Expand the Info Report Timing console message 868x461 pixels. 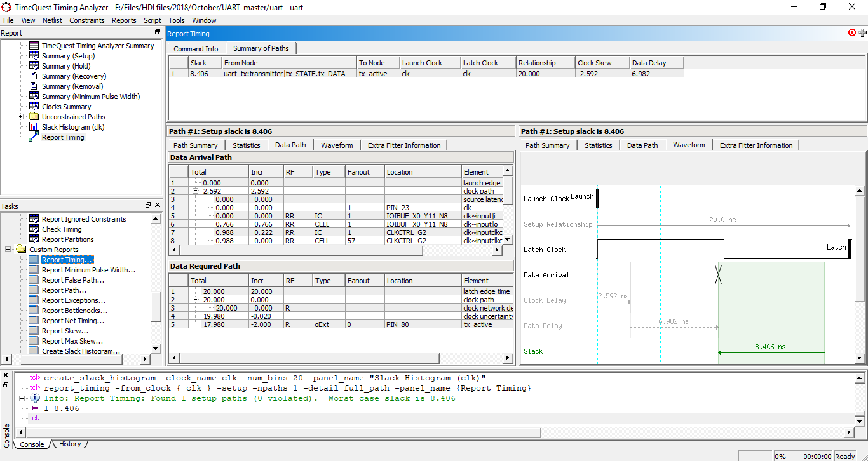pos(22,398)
